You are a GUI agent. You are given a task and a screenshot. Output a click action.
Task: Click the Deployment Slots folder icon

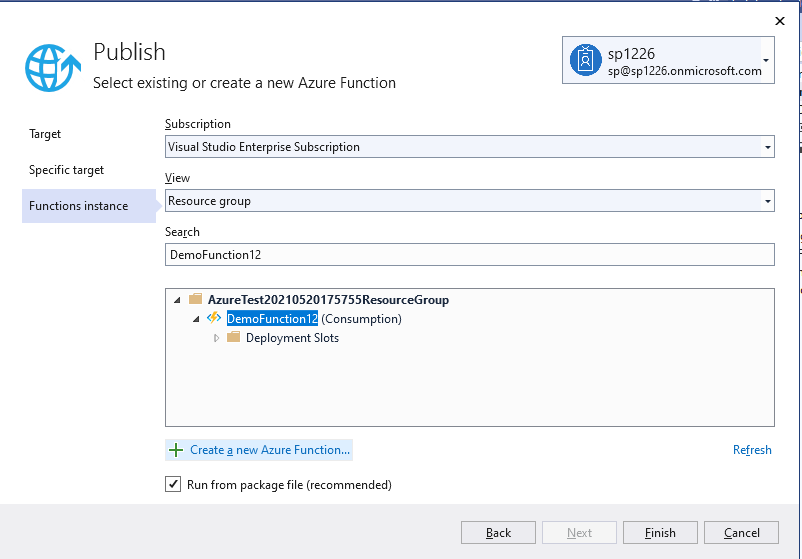pyautogui.click(x=233, y=337)
